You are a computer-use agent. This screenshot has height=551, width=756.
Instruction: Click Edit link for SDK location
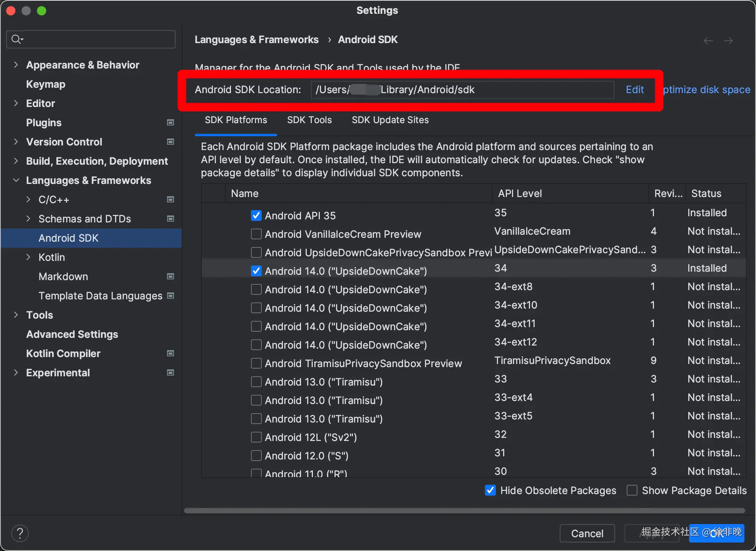point(634,90)
